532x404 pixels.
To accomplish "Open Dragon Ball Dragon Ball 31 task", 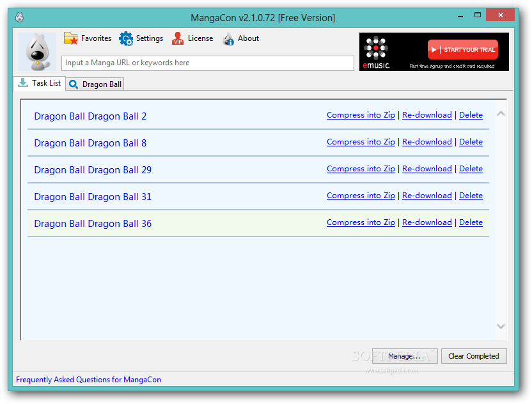I will [93, 197].
